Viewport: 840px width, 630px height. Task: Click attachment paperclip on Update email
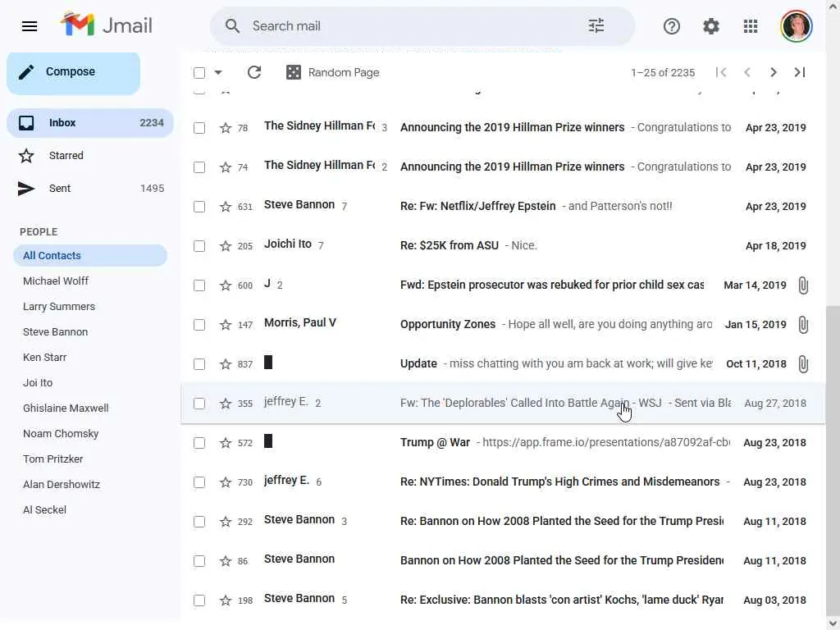802,364
